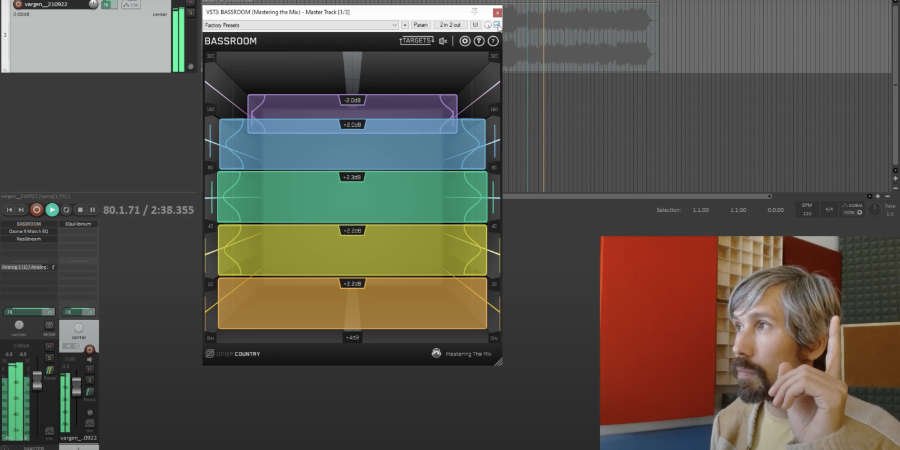
Task: Go to project start button
Action: (x=9, y=210)
